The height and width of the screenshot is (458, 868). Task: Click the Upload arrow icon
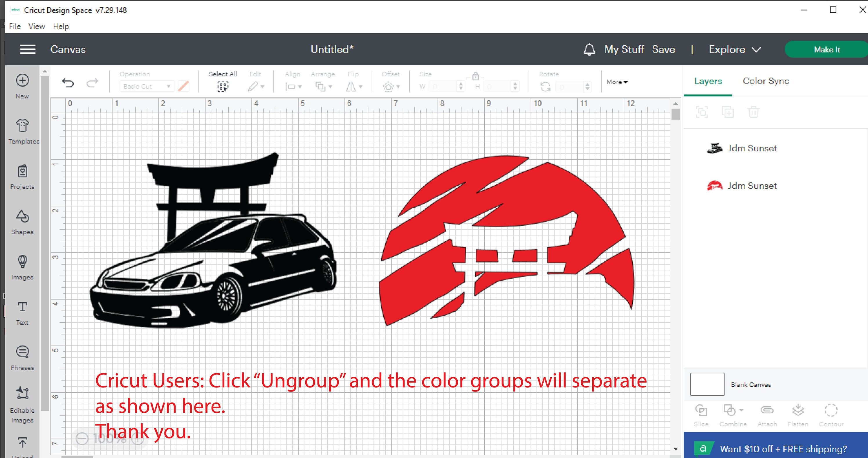23,443
